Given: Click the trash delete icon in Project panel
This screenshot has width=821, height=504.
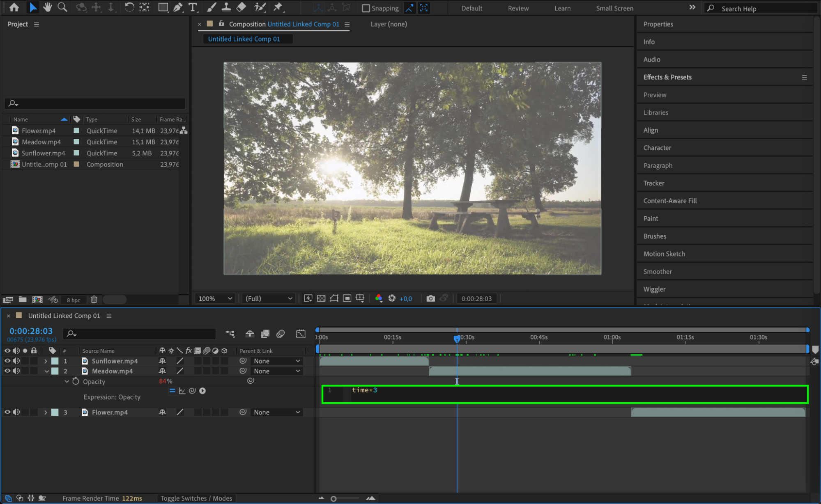Looking at the screenshot, I should (x=94, y=300).
